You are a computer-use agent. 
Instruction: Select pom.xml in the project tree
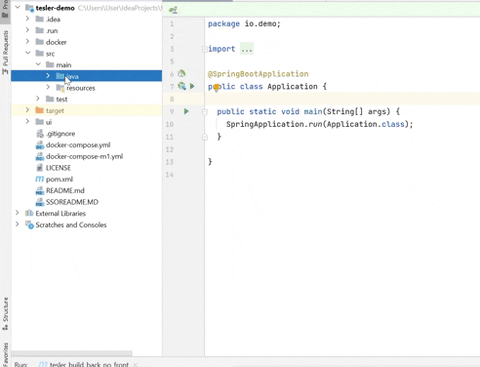click(x=59, y=179)
